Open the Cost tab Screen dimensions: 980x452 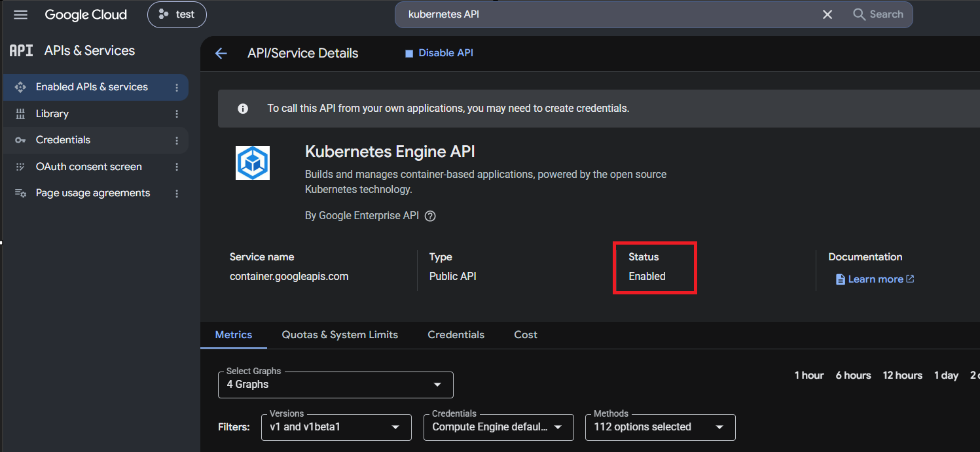526,335
